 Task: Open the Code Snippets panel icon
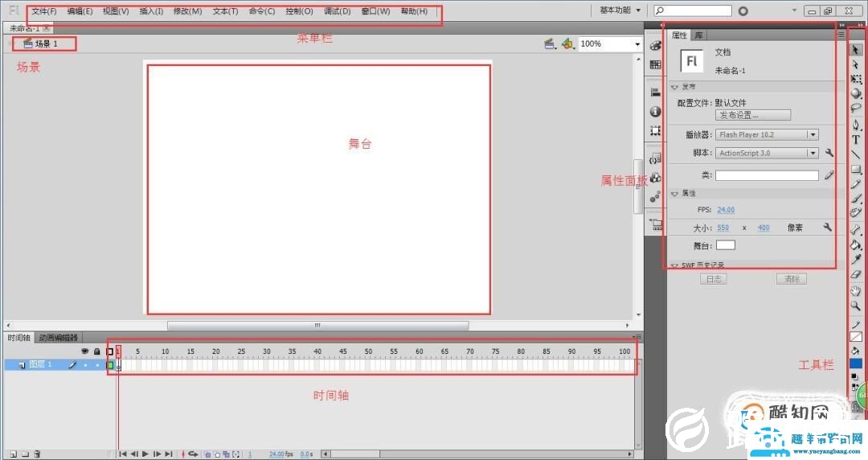[656, 158]
